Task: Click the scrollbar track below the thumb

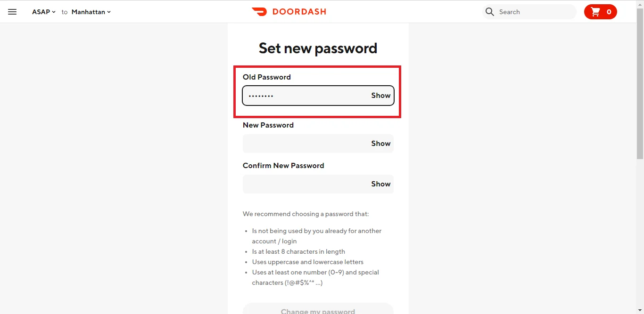Action: click(x=640, y=235)
